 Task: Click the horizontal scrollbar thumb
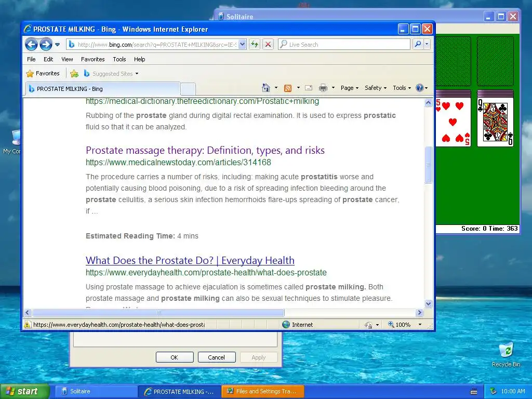tap(158, 312)
